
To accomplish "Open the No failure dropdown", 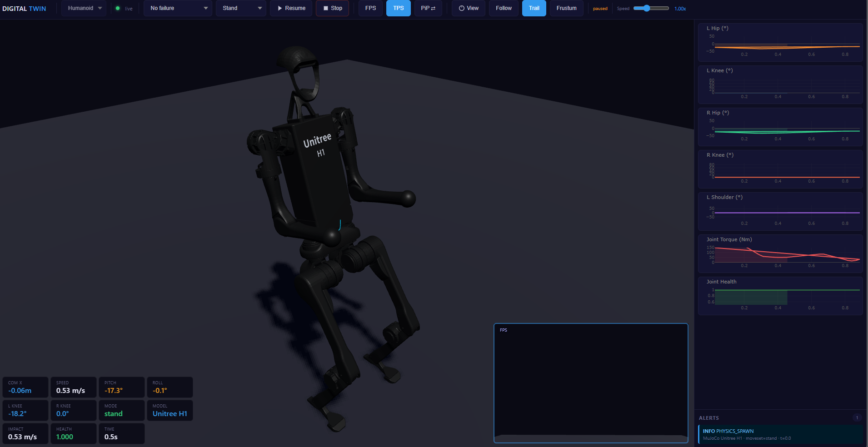I will click(178, 8).
